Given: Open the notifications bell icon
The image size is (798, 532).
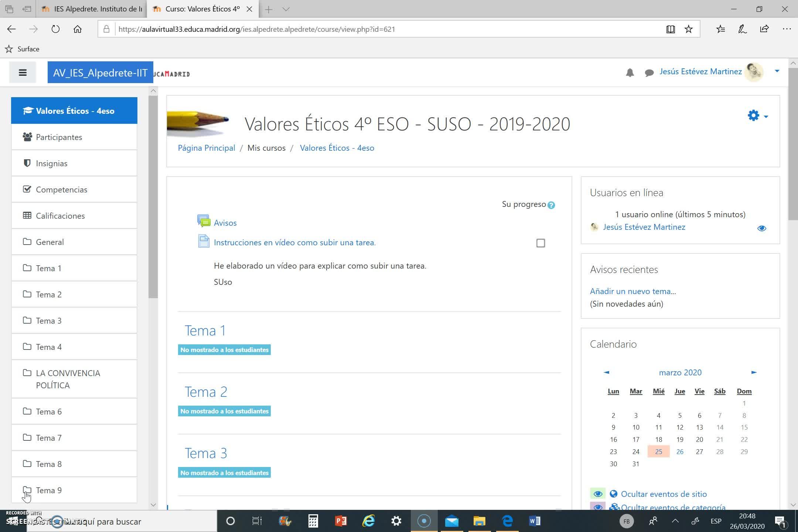Looking at the screenshot, I should point(630,72).
